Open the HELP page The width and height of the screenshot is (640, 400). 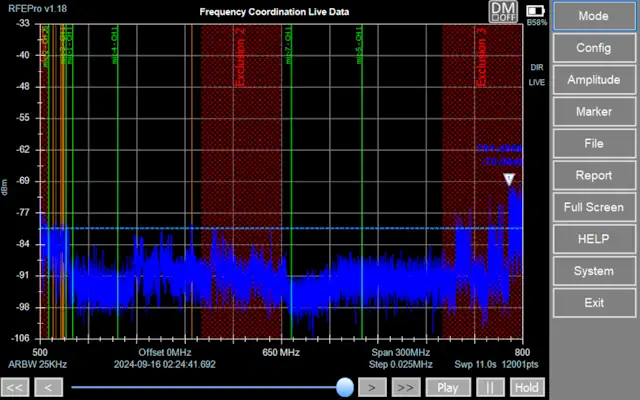594,240
